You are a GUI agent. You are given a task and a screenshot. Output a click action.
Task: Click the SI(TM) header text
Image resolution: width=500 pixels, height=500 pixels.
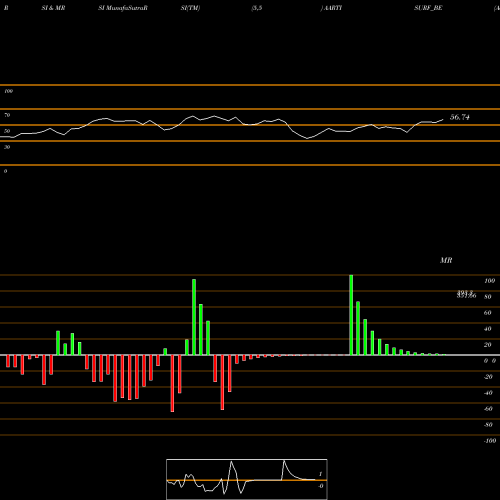coord(190,8)
